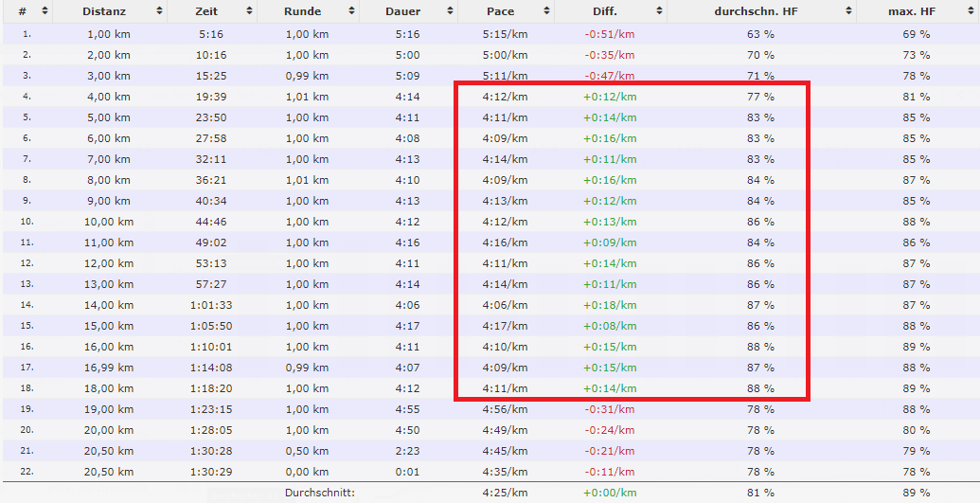
Task: Toggle sorting with Runde sort arrows
Action: pyautogui.click(x=351, y=11)
